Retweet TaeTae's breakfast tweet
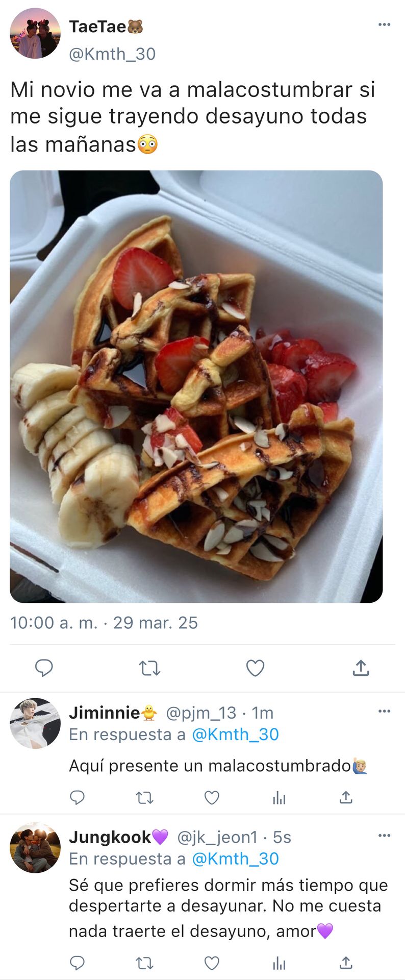The height and width of the screenshot is (980, 405). pos(150,668)
